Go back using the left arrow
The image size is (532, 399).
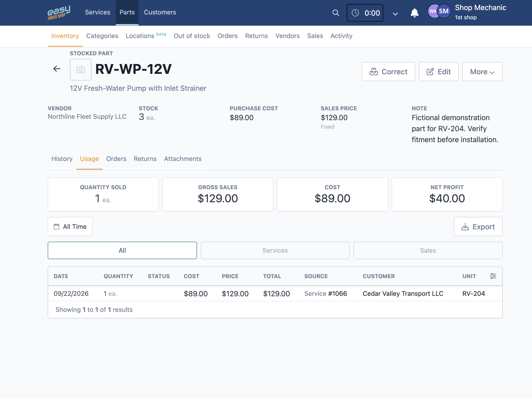point(57,69)
